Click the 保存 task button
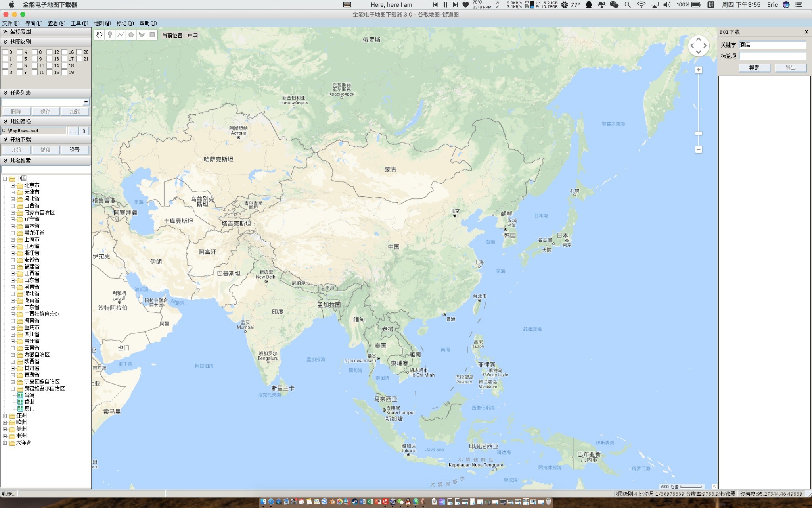 (x=46, y=112)
